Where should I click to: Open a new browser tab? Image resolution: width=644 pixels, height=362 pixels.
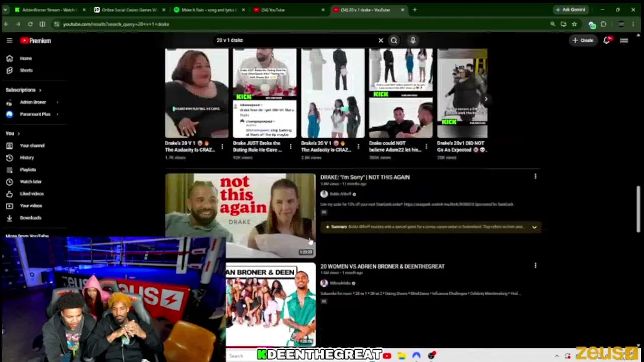[x=415, y=10]
